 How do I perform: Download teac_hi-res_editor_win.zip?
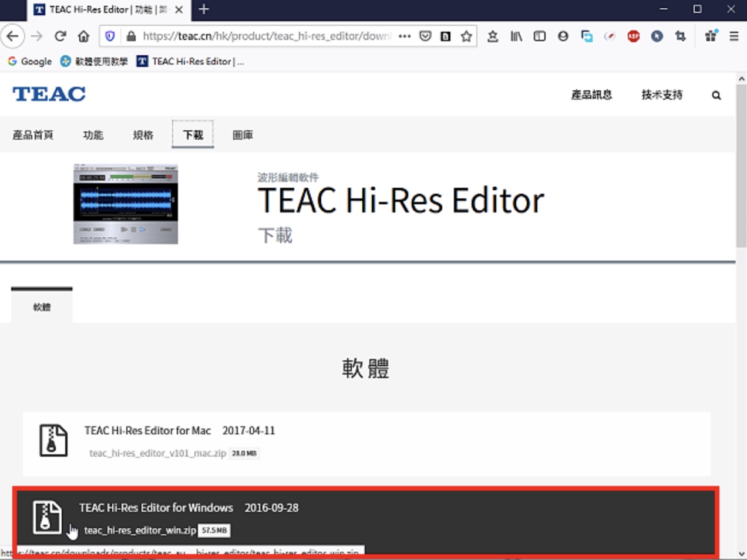(x=140, y=530)
